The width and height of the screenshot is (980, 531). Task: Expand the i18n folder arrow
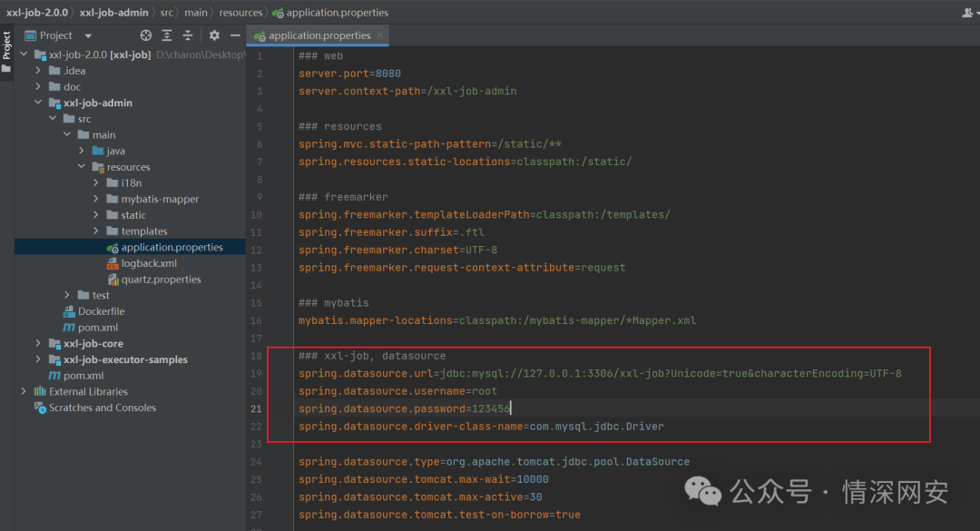click(x=95, y=182)
